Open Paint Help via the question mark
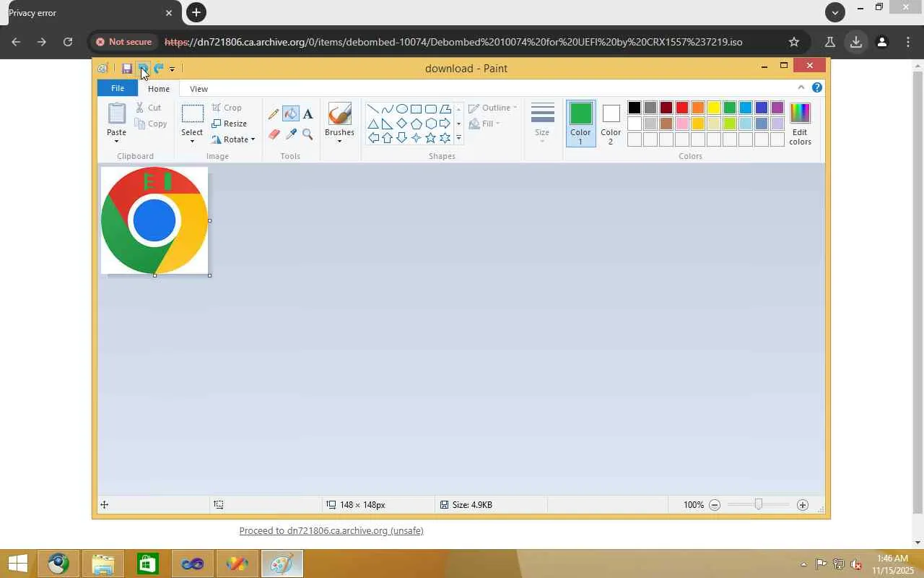The image size is (924, 578). pos(816,87)
